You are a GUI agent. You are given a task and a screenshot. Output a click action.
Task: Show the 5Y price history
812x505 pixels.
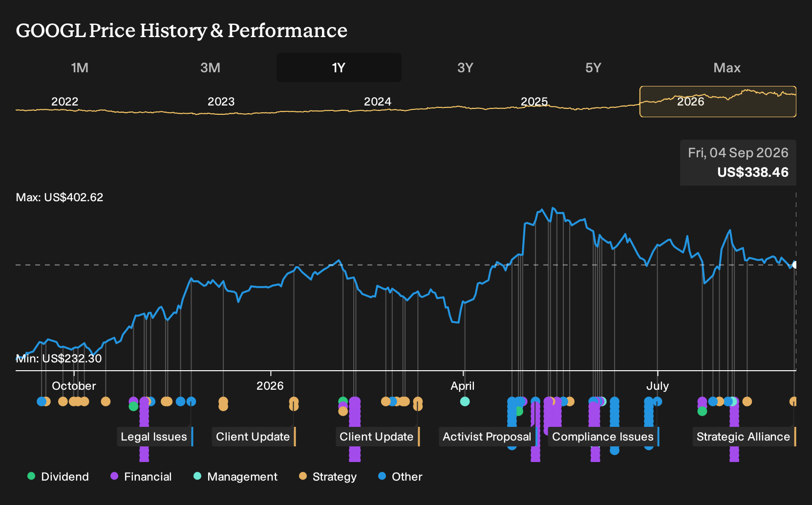click(593, 67)
